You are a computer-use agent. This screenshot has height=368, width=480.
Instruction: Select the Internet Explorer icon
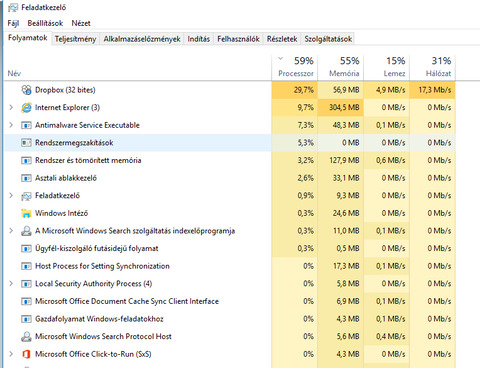pos(26,107)
